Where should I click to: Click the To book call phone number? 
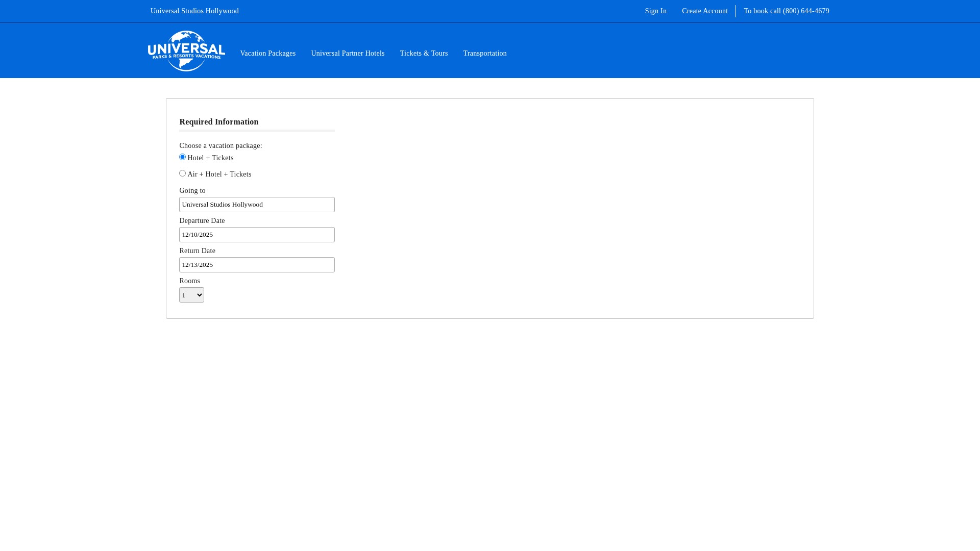[786, 11]
